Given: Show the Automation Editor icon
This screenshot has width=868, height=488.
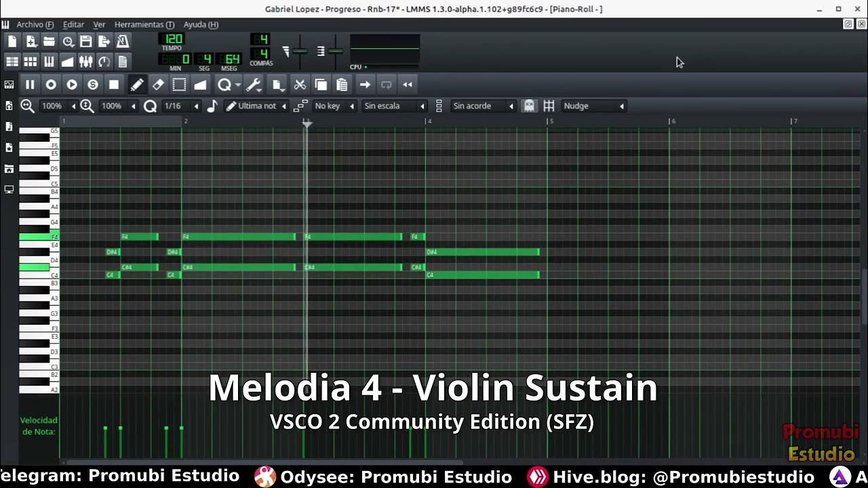Looking at the screenshot, I should point(68,62).
